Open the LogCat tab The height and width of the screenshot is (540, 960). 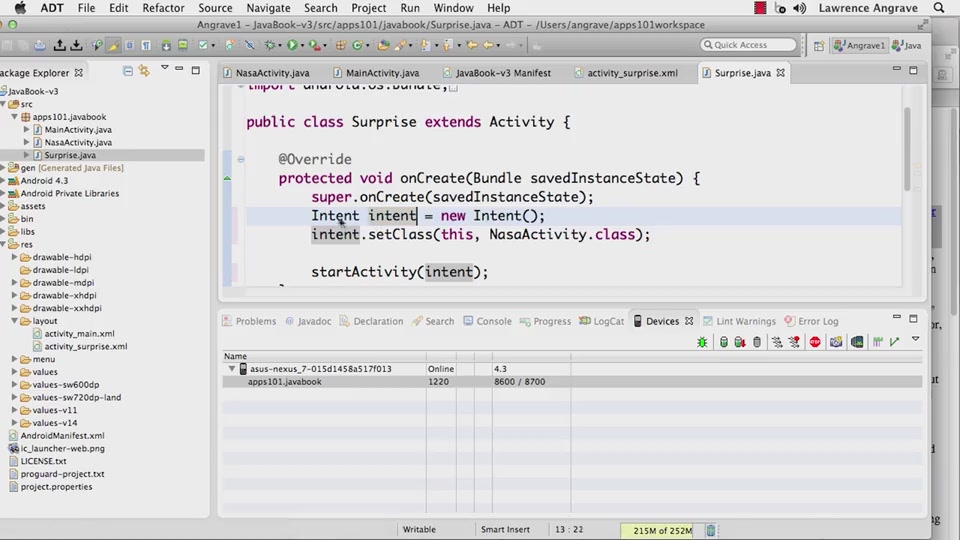coord(602,321)
